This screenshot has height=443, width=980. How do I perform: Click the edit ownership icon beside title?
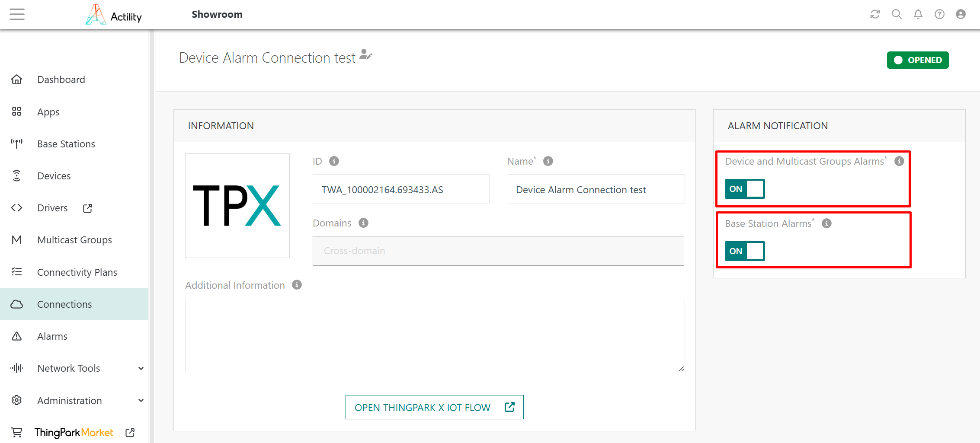[x=365, y=55]
